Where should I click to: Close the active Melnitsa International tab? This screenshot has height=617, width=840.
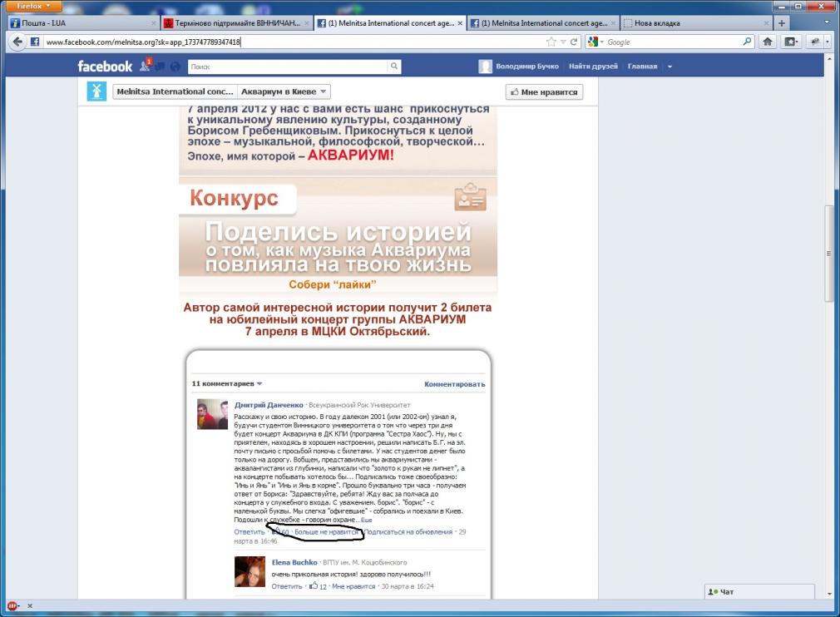(460, 23)
